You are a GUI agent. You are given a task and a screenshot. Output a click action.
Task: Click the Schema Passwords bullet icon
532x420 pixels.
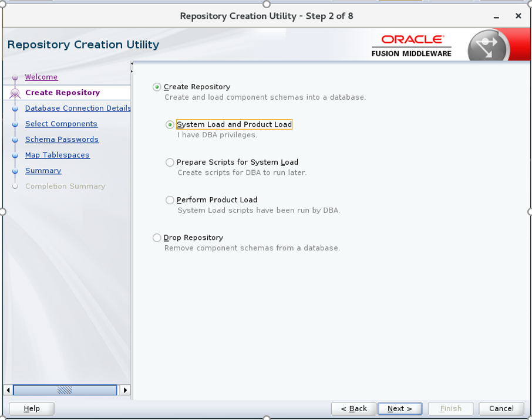point(15,140)
